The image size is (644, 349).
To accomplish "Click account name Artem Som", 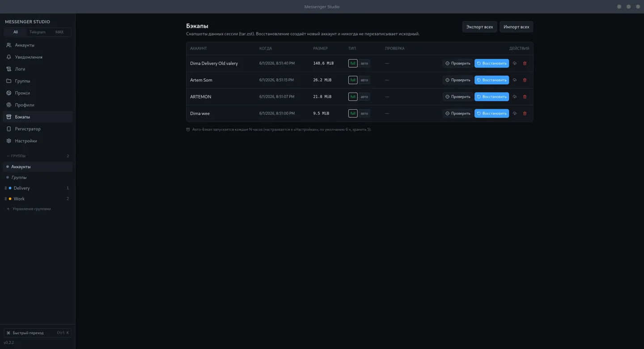I will [x=201, y=80].
